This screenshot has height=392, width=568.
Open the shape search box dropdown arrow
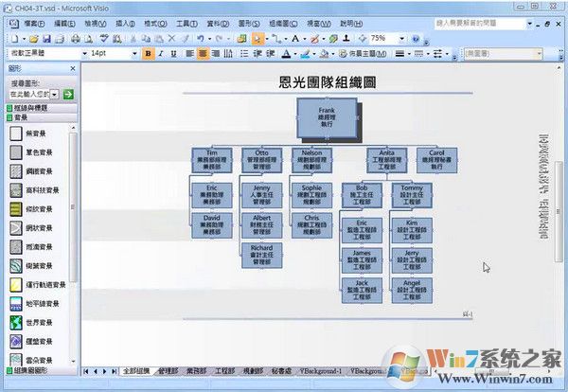(x=54, y=95)
